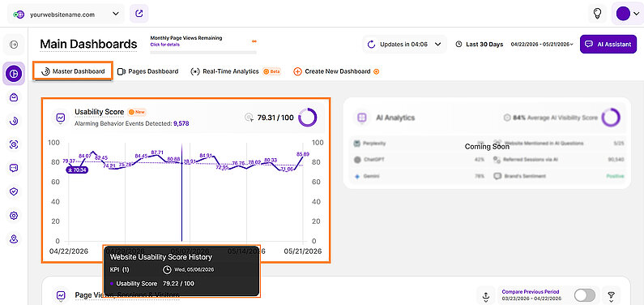
Task: Click the 87.71 data point on chart
Action: (x=157, y=152)
